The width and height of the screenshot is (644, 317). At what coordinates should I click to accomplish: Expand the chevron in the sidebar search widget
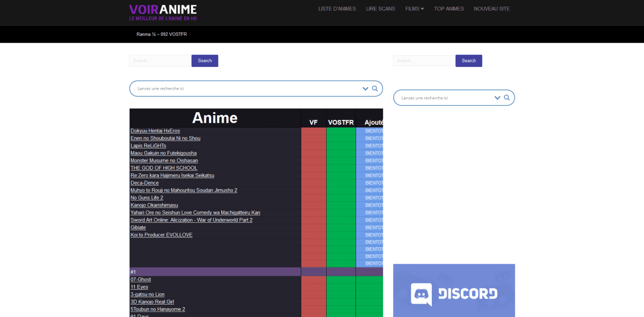pyautogui.click(x=497, y=98)
